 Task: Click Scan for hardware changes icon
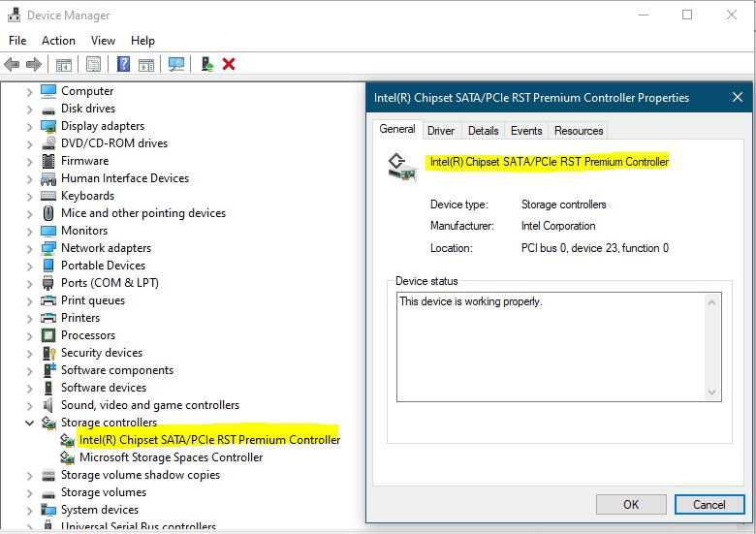coord(175,65)
